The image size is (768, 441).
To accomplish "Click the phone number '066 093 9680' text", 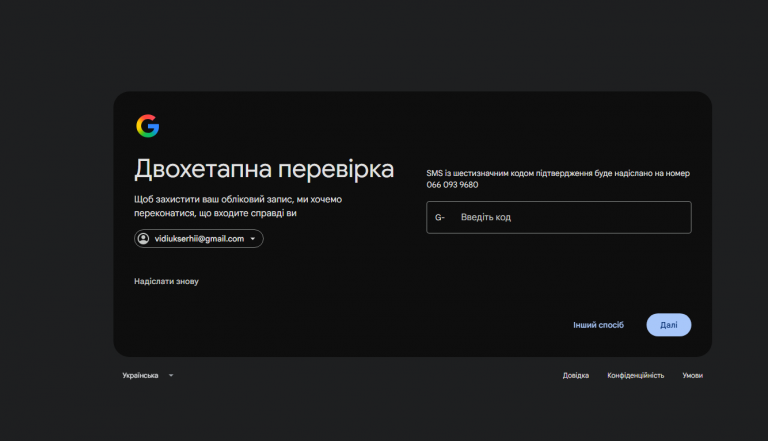I will 452,185.
